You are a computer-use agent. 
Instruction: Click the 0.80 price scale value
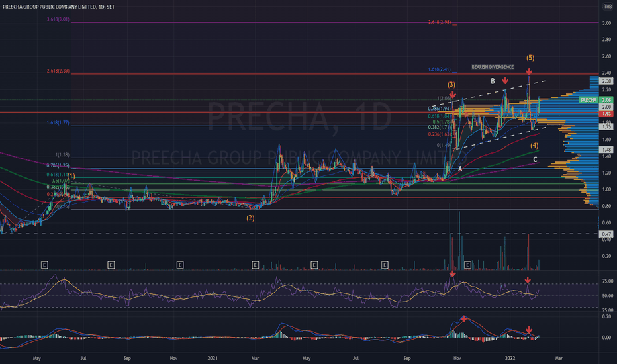(606, 206)
